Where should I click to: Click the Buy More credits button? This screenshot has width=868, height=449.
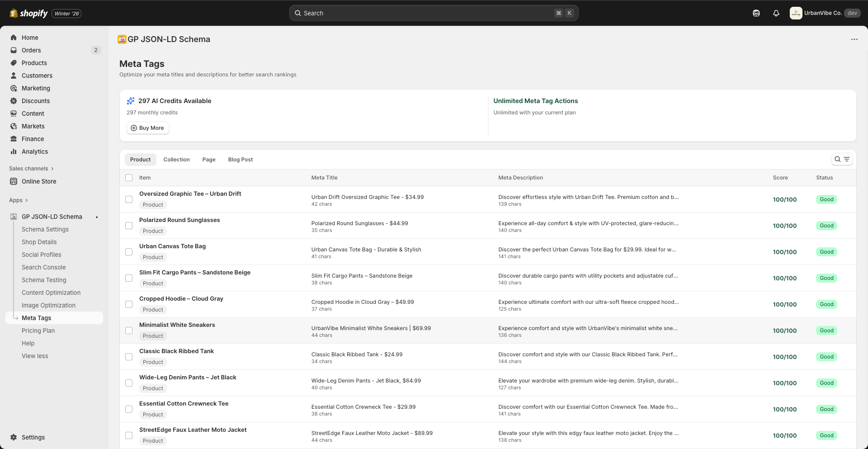(x=147, y=128)
